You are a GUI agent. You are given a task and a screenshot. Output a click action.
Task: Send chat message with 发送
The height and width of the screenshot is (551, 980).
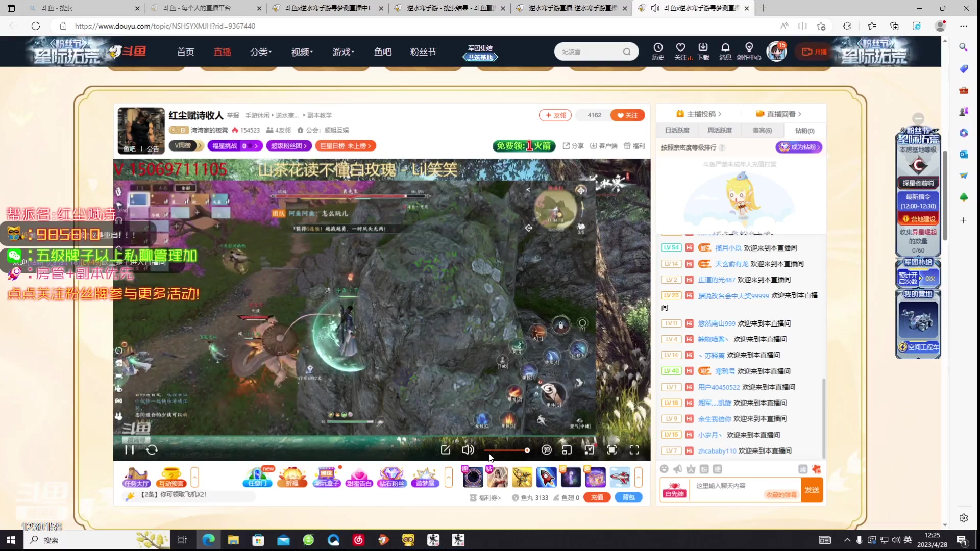tap(812, 490)
